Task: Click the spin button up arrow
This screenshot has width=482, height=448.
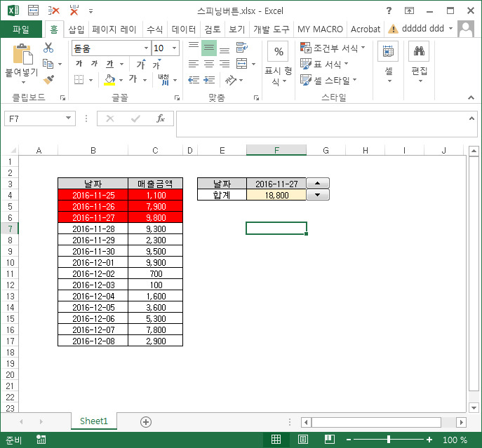Action: 318,183
